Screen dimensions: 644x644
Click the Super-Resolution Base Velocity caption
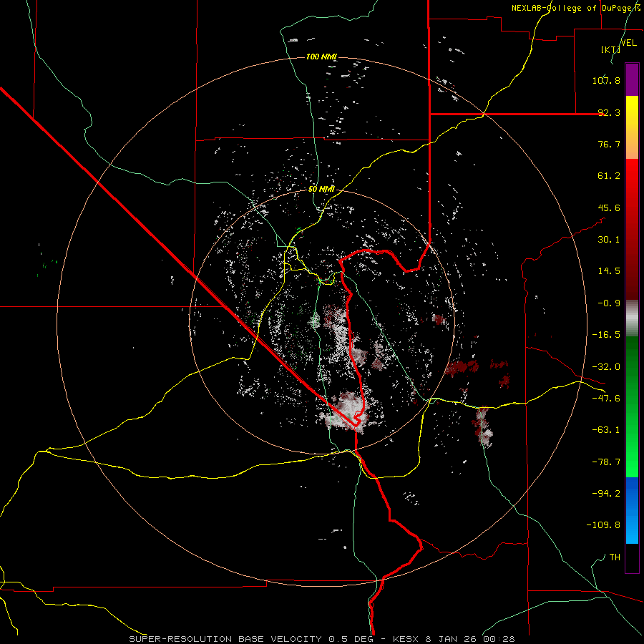pyautogui.click(x=321, y=639)
